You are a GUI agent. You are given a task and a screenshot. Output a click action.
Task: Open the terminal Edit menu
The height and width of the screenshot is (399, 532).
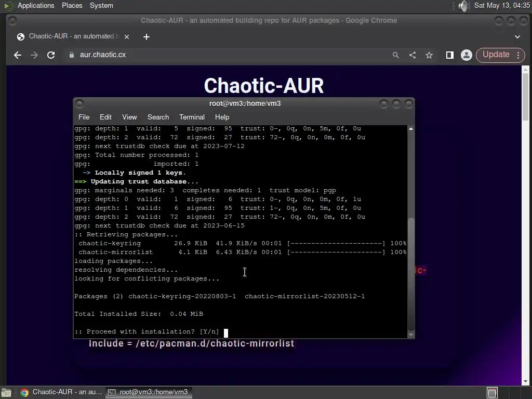click(x=105, y=117)
